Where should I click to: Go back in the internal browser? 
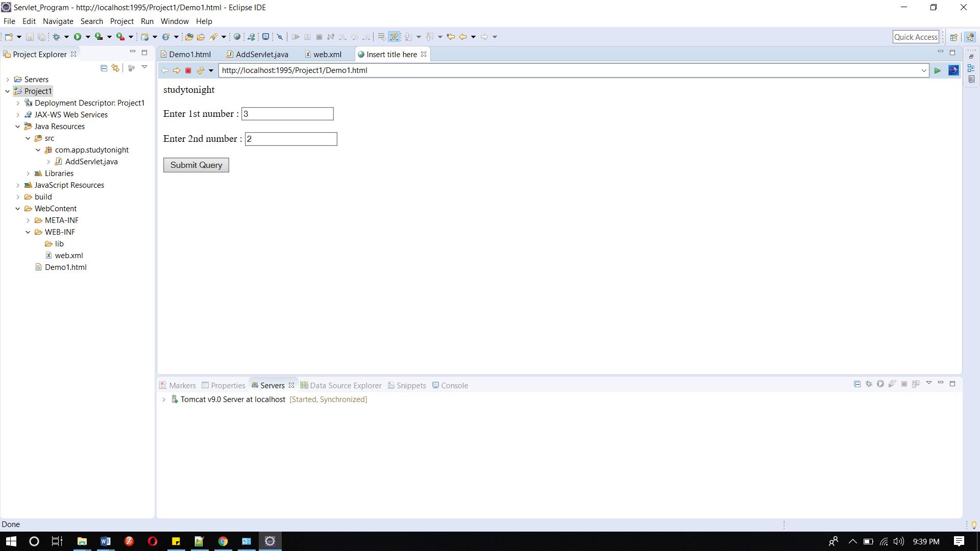(x=165, y=70)
